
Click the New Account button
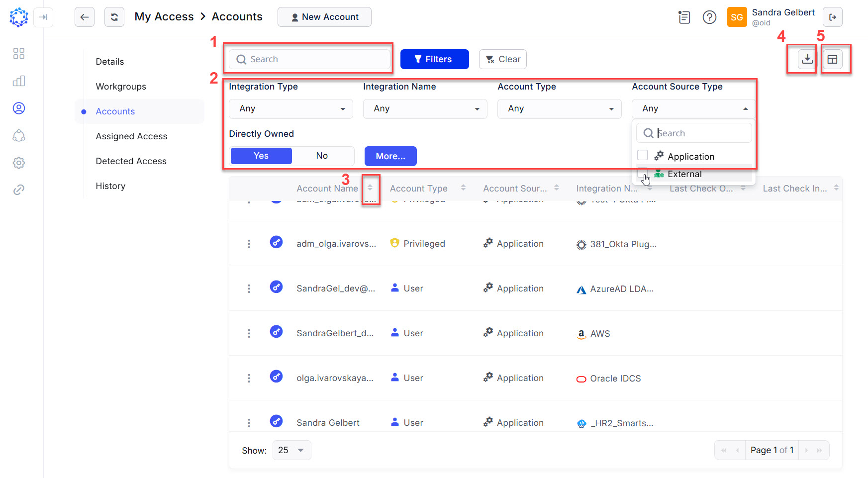(x=324, y=17)
